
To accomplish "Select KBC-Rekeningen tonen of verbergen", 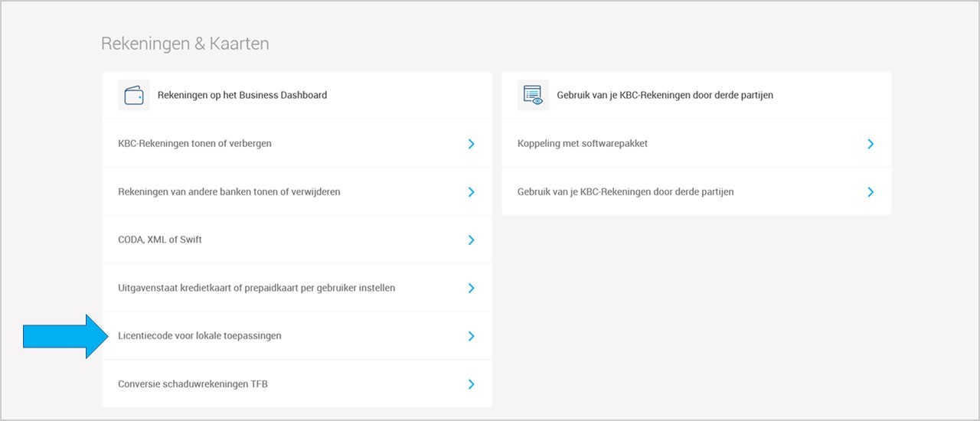I will [297, 143].
